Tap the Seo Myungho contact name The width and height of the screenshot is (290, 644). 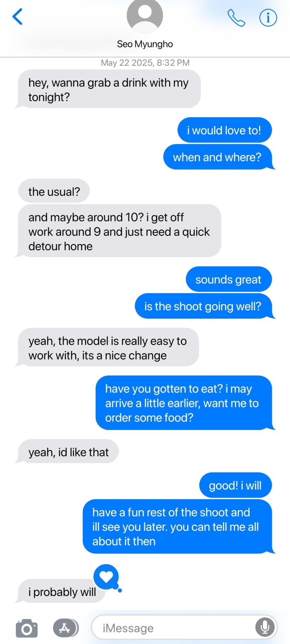point(145,44)
